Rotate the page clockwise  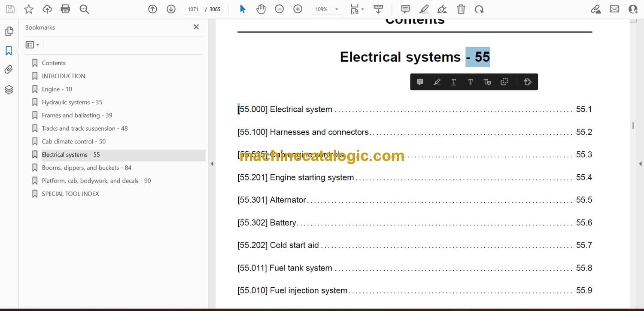pyautogui.click(x=479, y=9)
